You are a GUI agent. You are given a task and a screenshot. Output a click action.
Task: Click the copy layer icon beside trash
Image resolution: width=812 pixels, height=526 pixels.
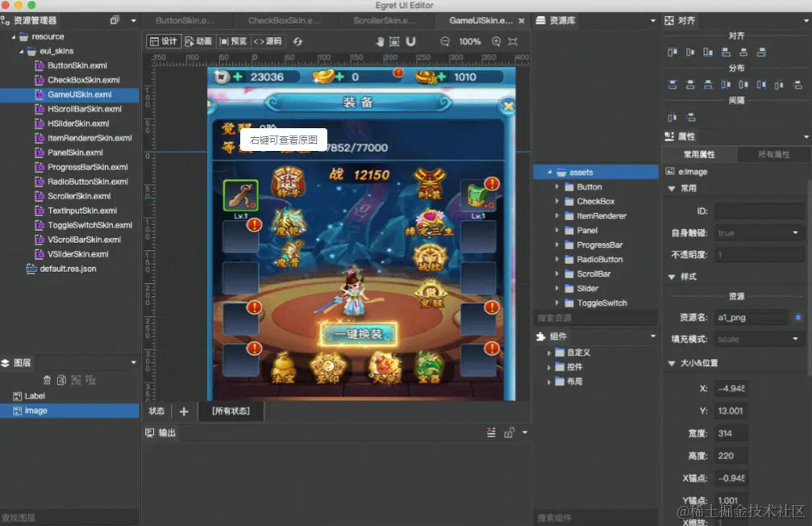click(x=61, y=380)
